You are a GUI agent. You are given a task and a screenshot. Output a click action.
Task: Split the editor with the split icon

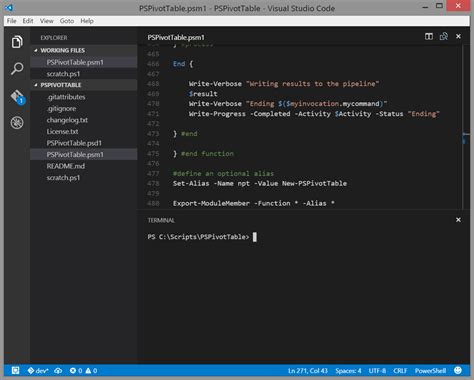(429, 36)
